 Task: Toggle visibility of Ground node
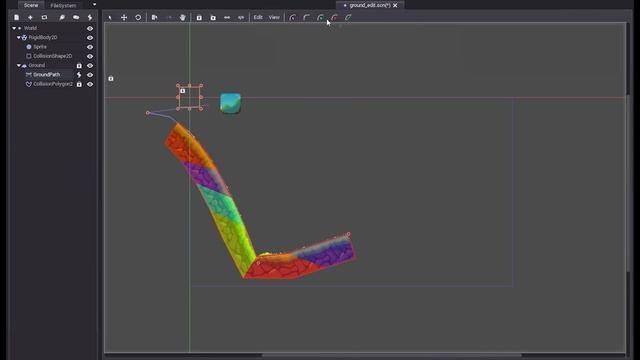click(x=90, y=66)
